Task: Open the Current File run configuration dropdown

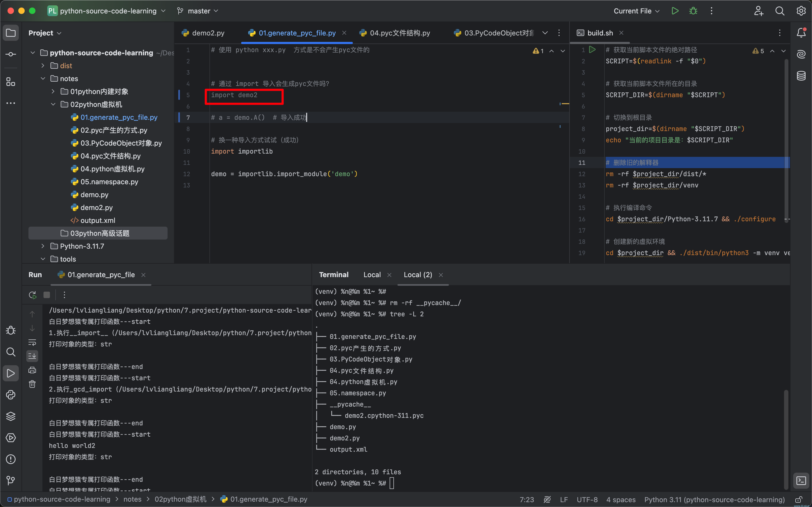Action: click(636, 11)
